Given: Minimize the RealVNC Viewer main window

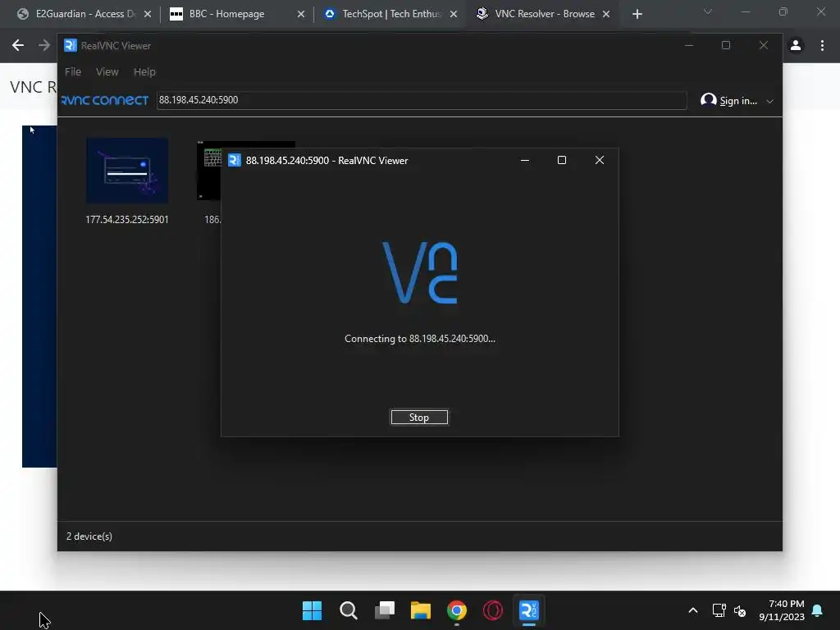Looking at the screenshot, I should click(689, 46).
